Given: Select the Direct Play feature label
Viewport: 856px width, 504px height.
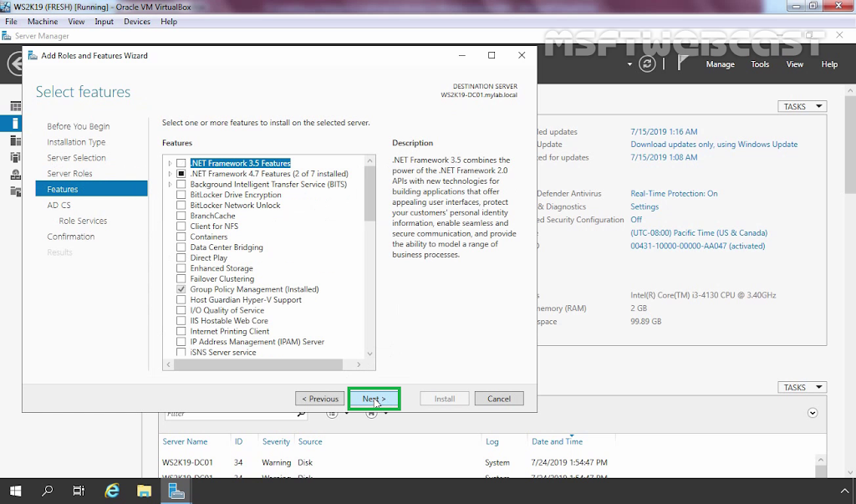Looking at the screenshot, I should point(208,257).
